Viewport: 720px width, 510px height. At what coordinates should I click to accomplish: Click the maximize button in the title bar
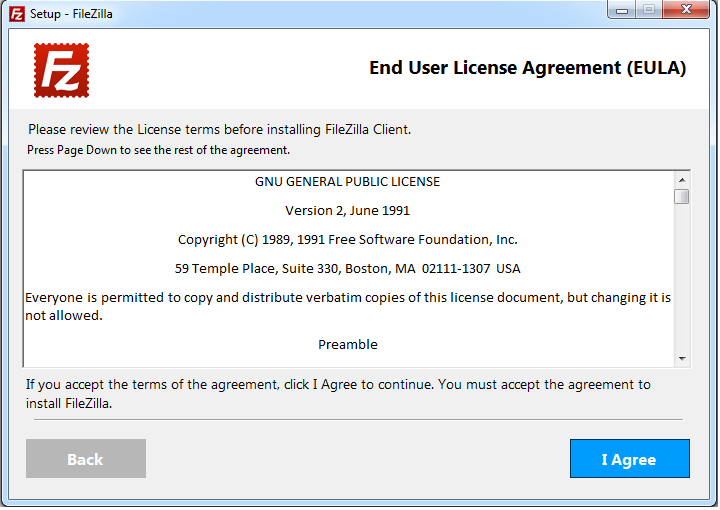coord(649,10)
